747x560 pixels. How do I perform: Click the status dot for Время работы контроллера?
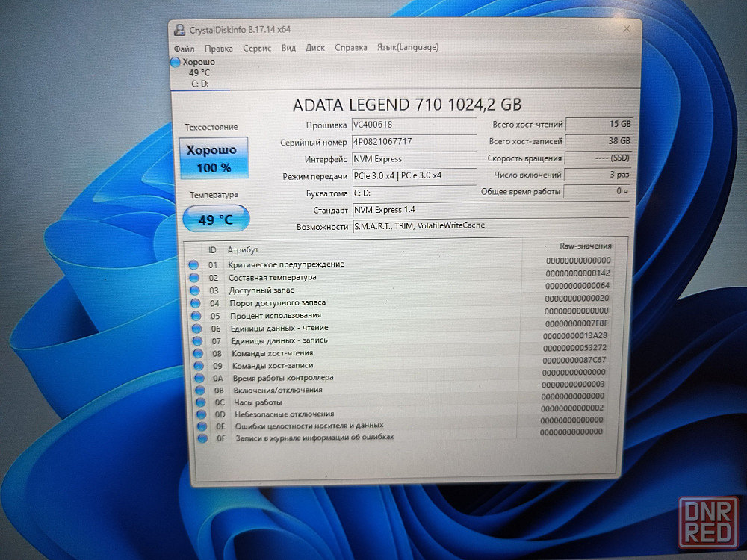pos(199,378)
